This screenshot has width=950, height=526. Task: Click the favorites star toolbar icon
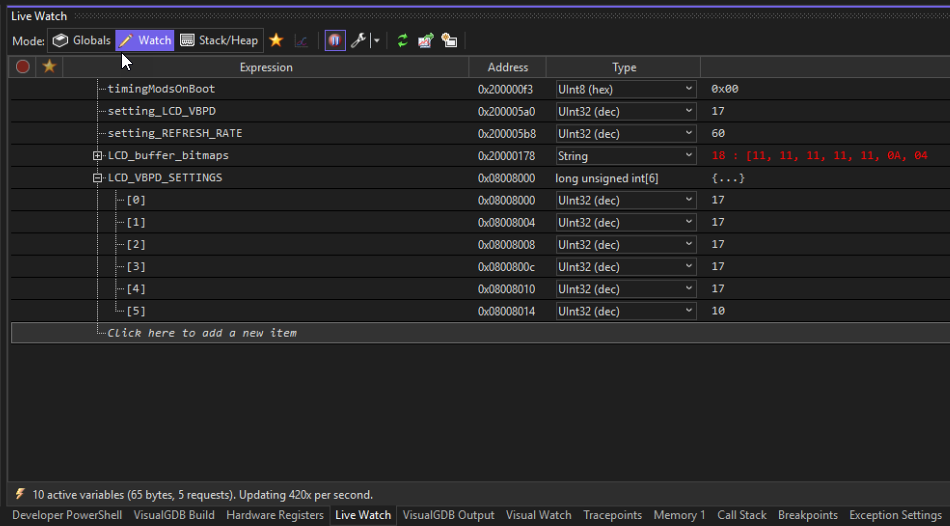276,41
